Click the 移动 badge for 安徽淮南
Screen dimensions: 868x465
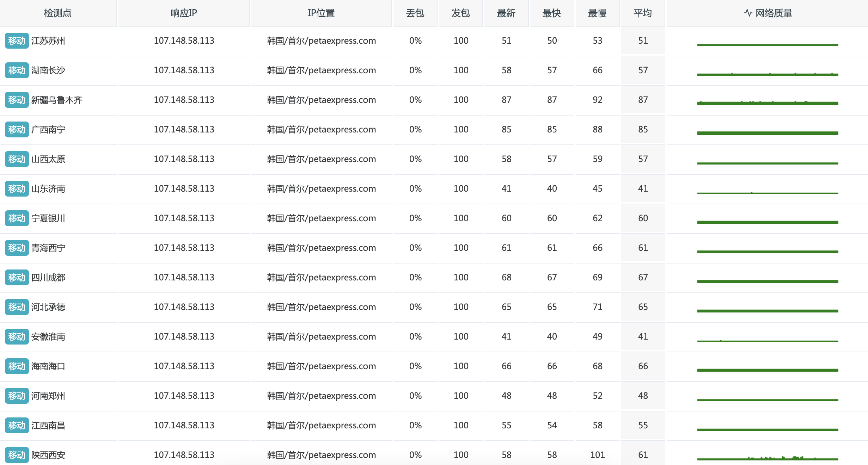[17, 337]
